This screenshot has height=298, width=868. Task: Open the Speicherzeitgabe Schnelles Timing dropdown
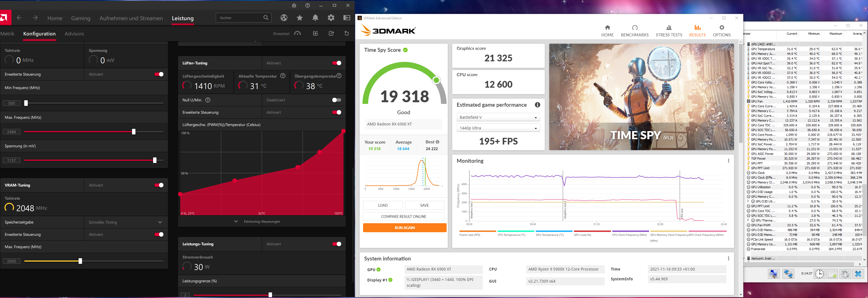point(126,222)
